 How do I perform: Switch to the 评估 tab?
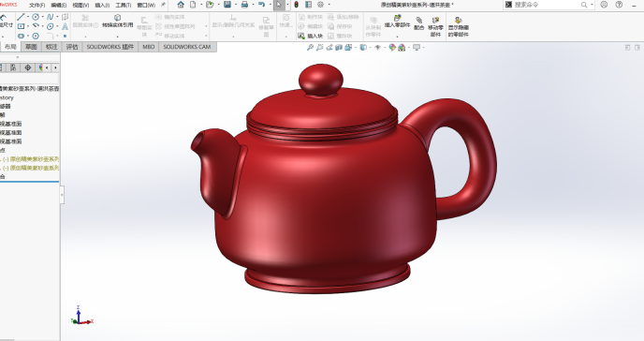tap(72, 47)
